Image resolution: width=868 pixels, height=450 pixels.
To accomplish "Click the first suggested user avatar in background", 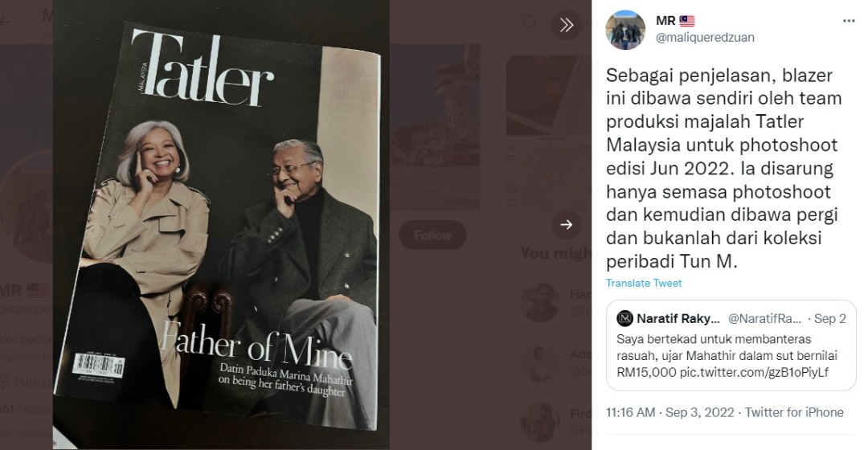I will coord(540,302).
